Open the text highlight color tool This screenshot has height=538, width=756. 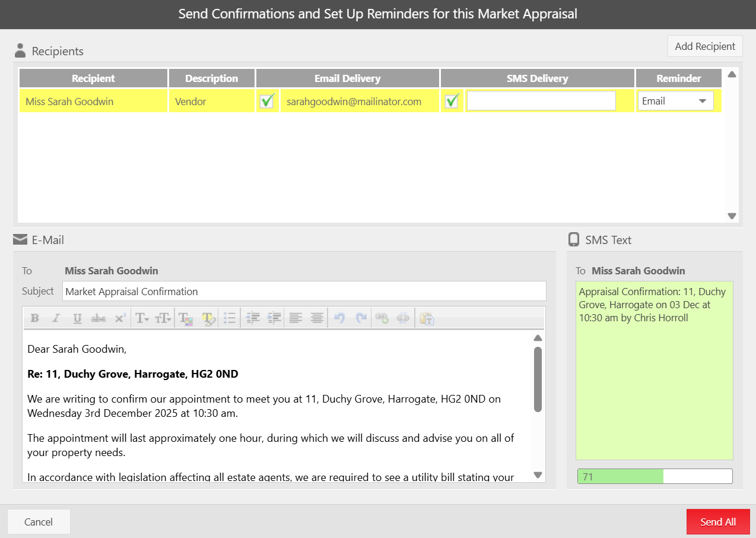[208, 318]
